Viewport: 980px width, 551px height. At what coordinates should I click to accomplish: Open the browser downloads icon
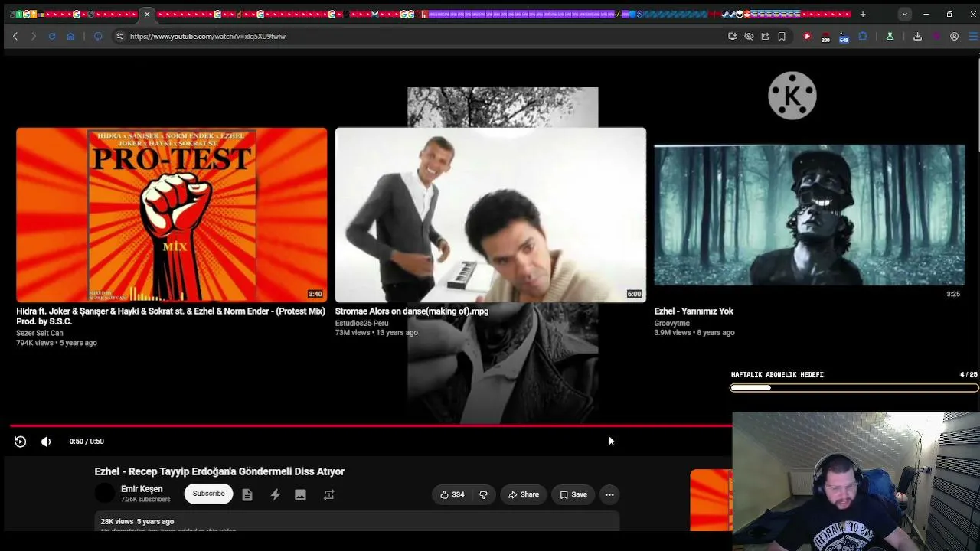[917, 36]
